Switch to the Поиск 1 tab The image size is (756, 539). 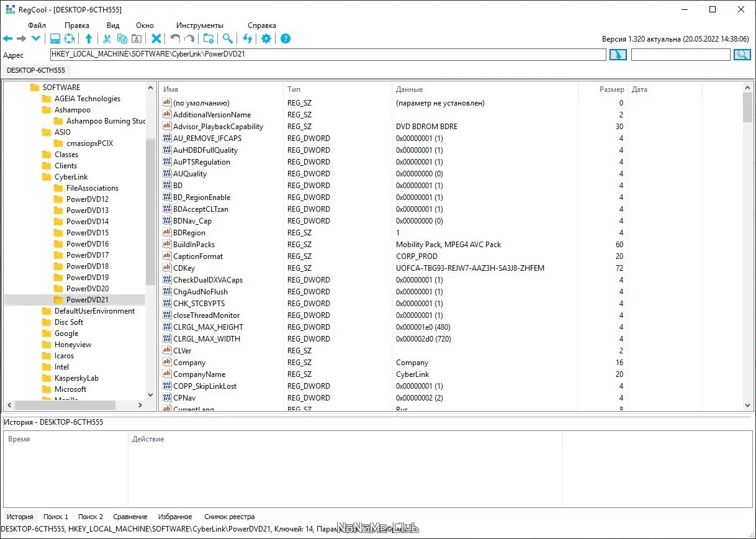[56, 517]
